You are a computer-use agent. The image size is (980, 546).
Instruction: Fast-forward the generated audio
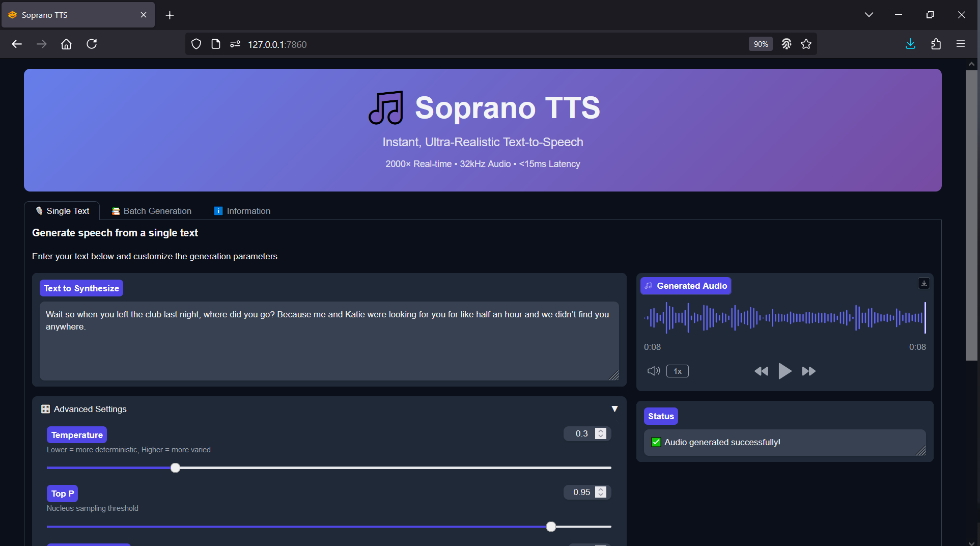pyautogui.click(x=808, y=371)
